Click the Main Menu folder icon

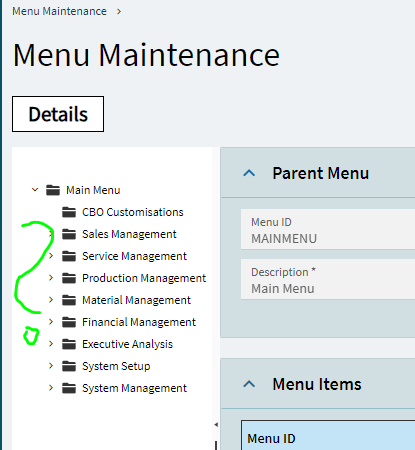coord(53,190)
